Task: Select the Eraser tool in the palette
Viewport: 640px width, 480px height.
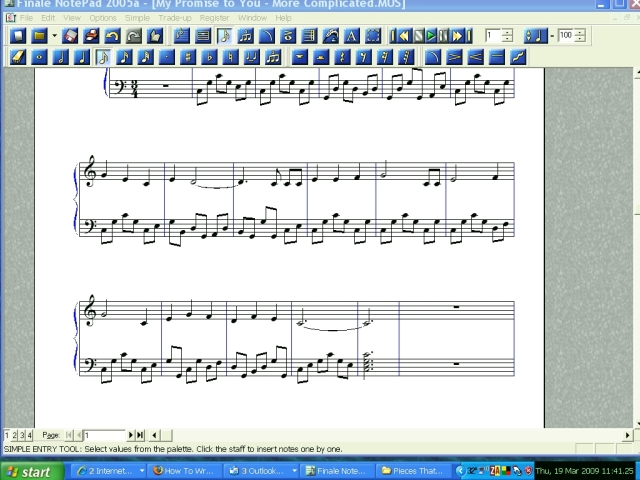Action: point(17,57)
